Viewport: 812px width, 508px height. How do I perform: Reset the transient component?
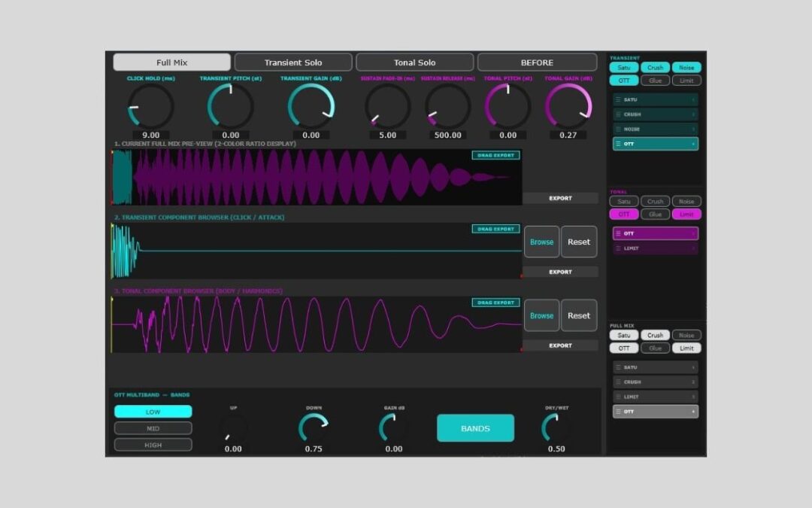tap(578, 242)
